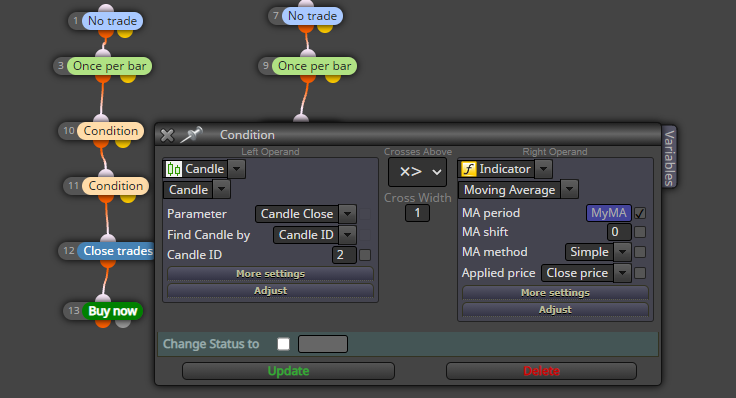Uncheck the MA period variable checkbox

tap(640, 213)
